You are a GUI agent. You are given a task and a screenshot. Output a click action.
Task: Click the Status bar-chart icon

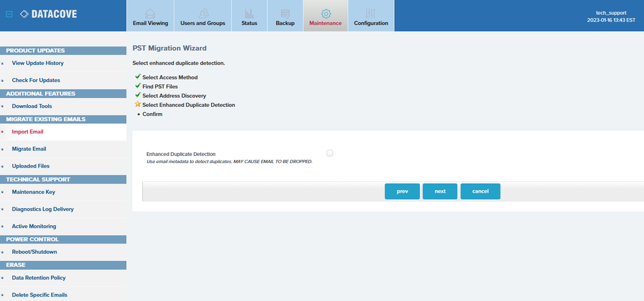249,13
